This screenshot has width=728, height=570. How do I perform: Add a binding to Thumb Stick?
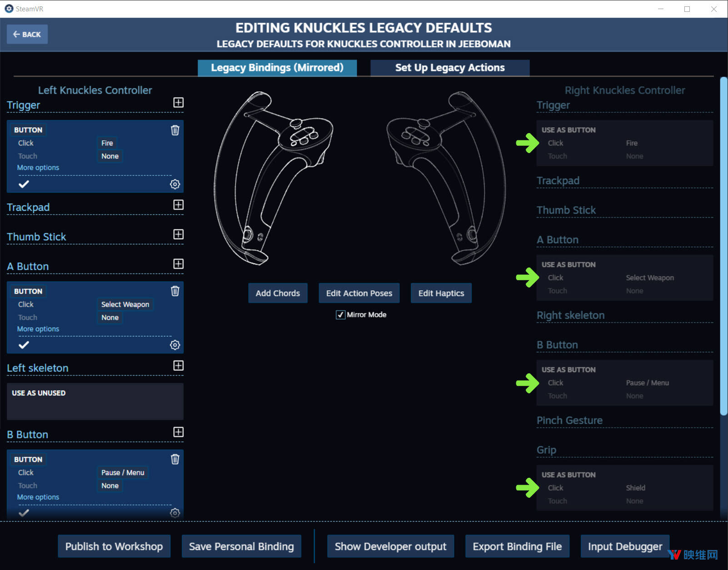coord(179,234)
